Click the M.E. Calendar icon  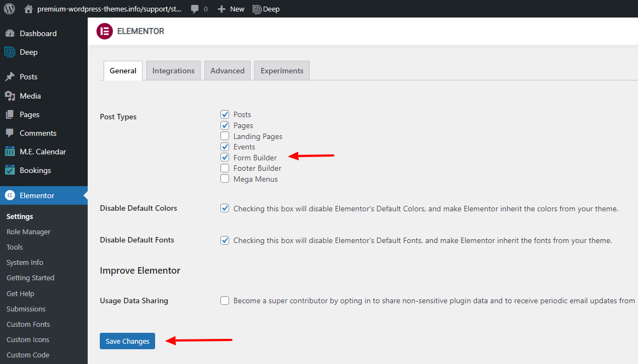(x=10, y=152)
